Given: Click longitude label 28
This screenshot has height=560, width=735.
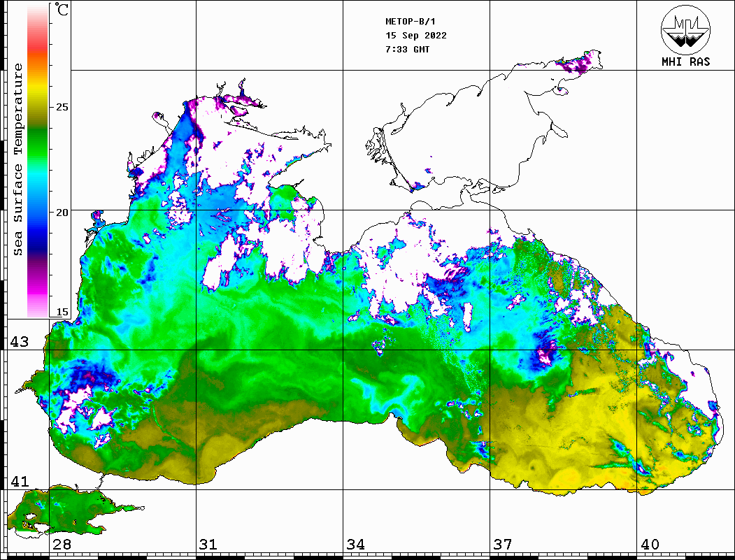Looking at the screenshot, I should click(x=62, y=545).
